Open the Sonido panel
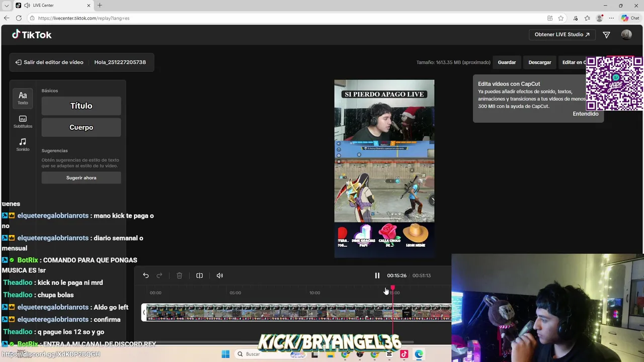This screenshot has width=644, height=362. [x=23, y=145]
